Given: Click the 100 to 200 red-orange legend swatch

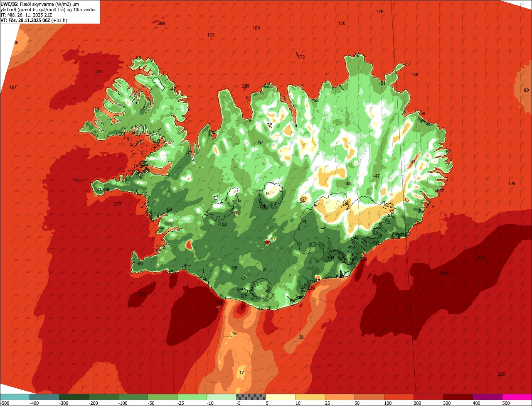Looking at the screenshot, I should (399, 397).
